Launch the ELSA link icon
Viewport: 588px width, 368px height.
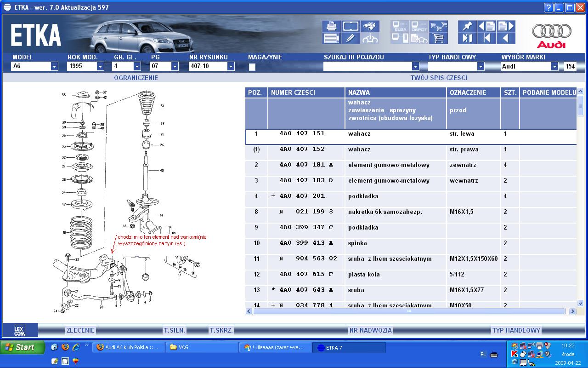click(400, 26)
